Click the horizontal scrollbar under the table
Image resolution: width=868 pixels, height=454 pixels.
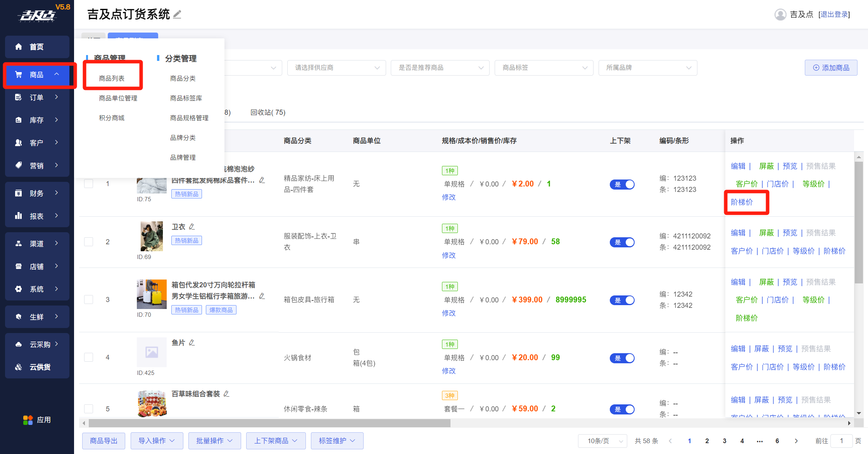269,423
